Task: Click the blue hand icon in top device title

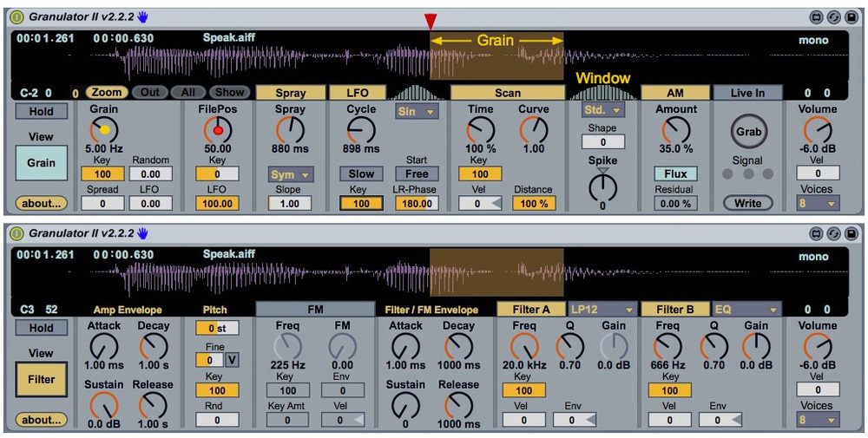Action: click(143, 17)
